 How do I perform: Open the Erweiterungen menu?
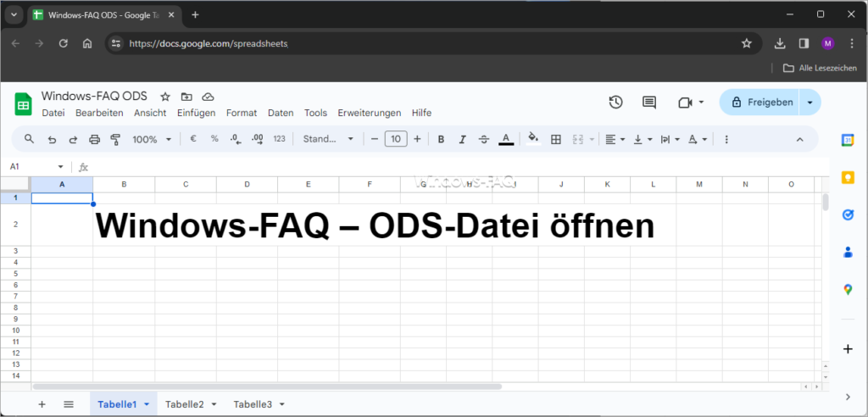pos(370,113)
